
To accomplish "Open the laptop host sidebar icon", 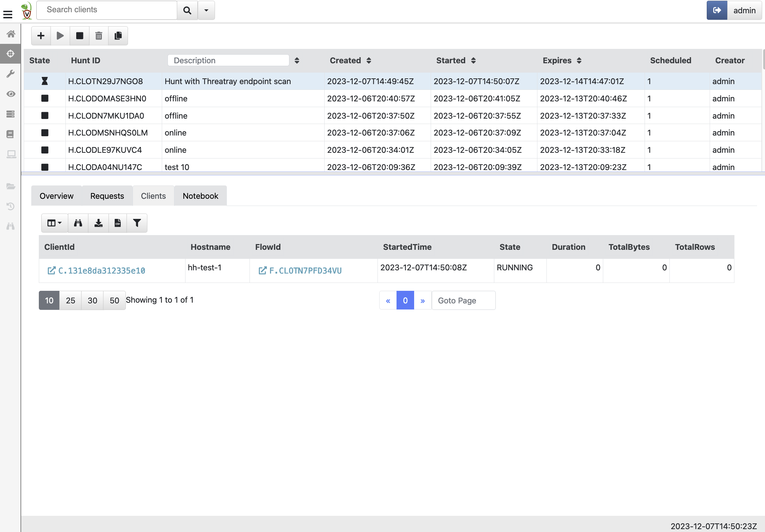I will [11, 154].
